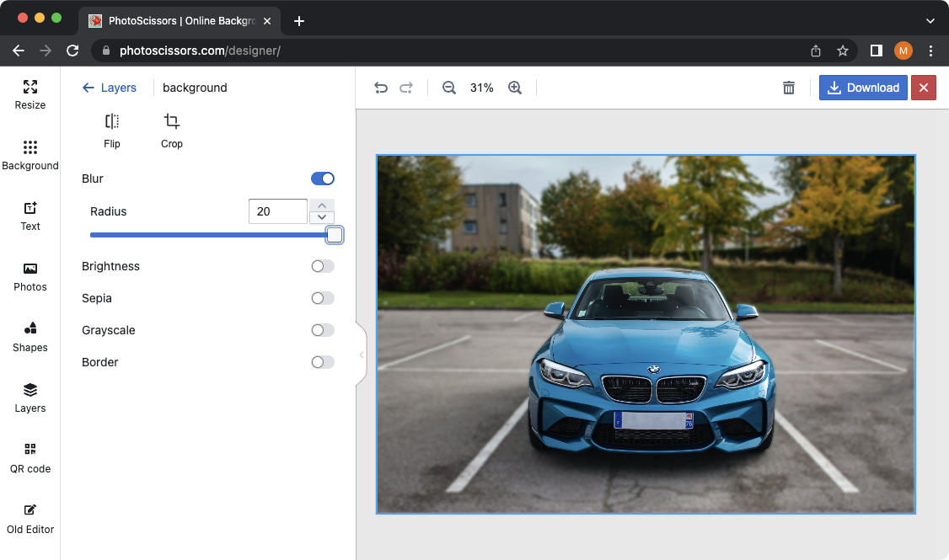Screen dimensions: 949x560
Task: Enable the Grayscale effect
Action: (322, 330)
